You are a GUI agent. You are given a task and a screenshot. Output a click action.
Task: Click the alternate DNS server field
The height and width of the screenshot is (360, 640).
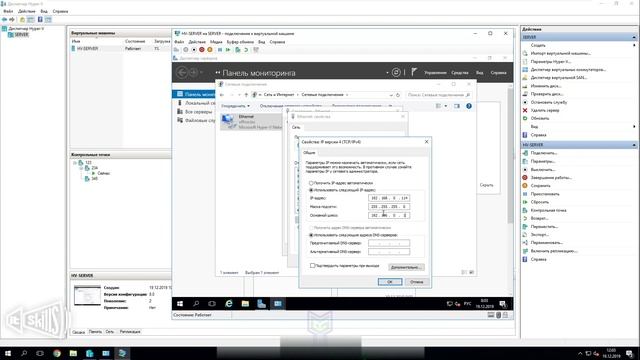coord(389,252)
